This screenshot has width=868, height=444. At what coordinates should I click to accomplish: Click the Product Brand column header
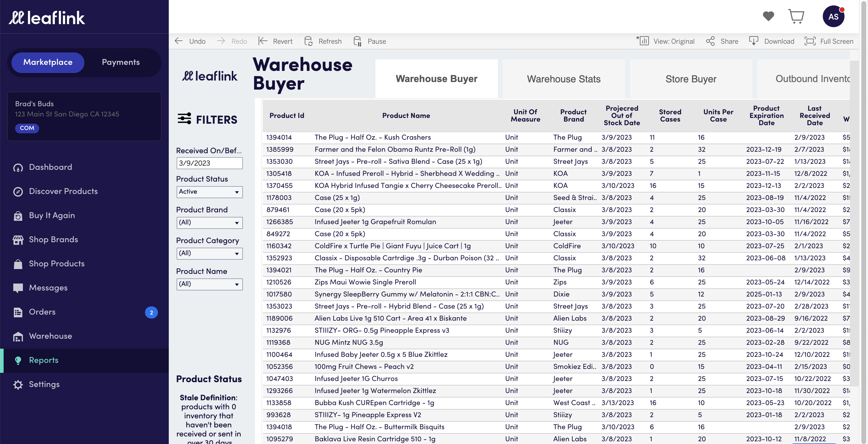(x=574, y=116)
